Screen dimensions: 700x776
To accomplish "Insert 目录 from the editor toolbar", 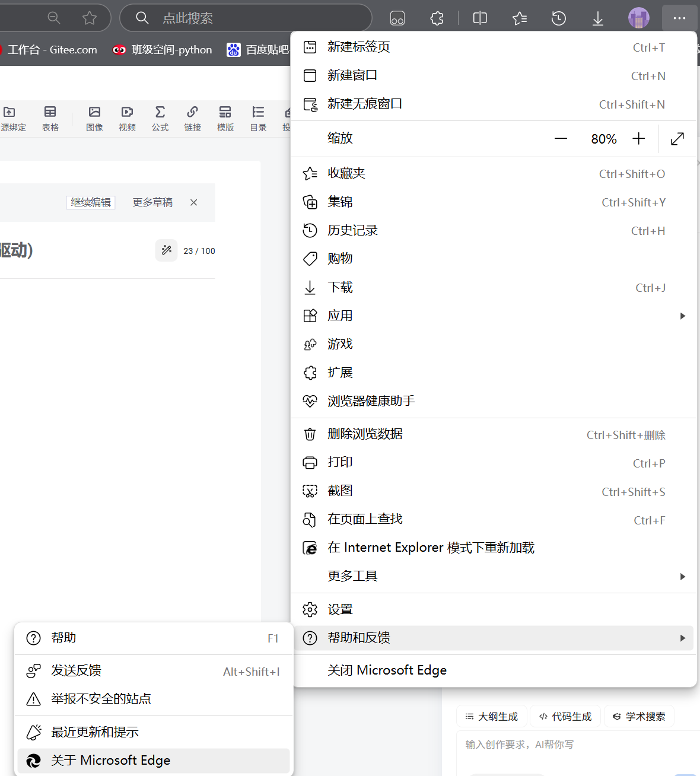I will [258, 119].
